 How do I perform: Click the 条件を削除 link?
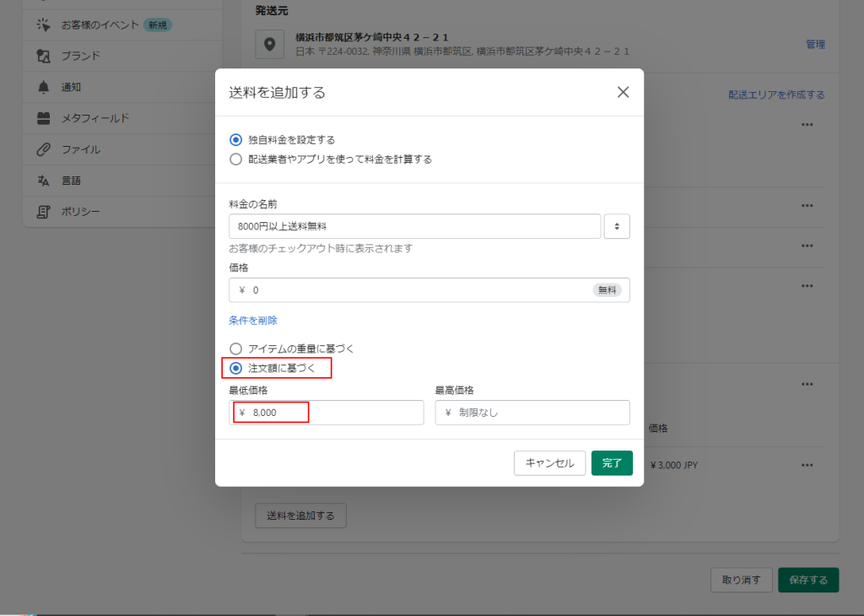point(253,321)
